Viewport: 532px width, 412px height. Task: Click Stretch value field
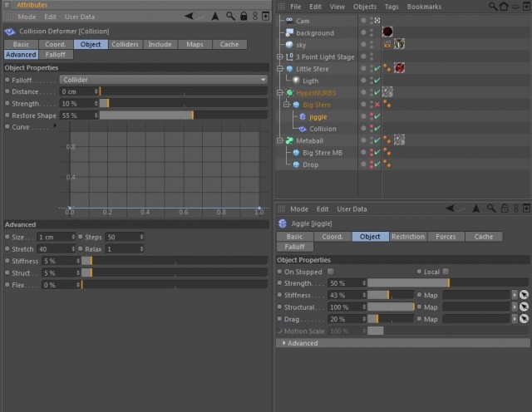(56, 249)
